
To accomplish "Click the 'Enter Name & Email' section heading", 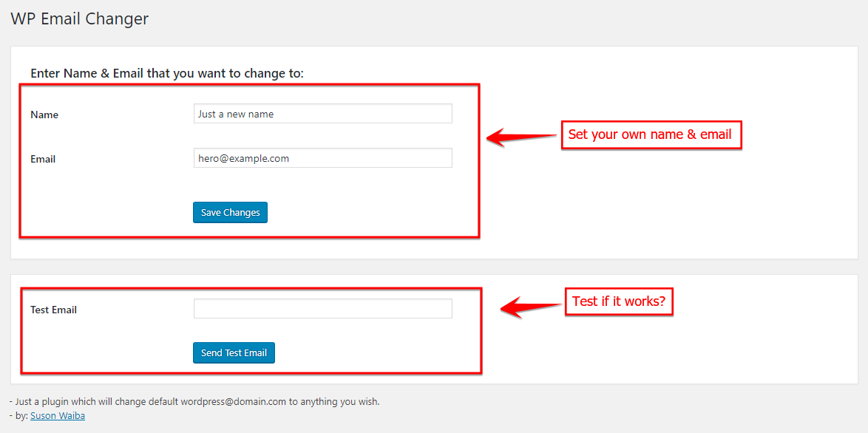I will click(167, 74).
